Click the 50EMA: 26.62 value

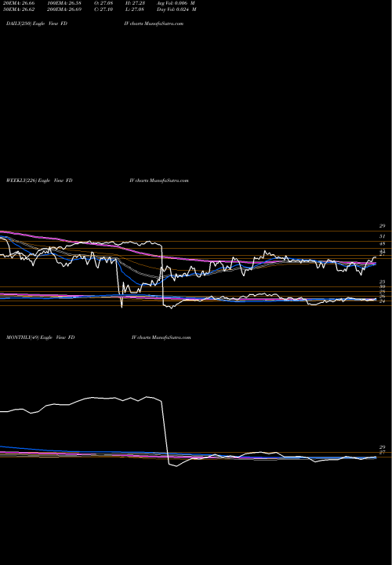click(17, 9)
